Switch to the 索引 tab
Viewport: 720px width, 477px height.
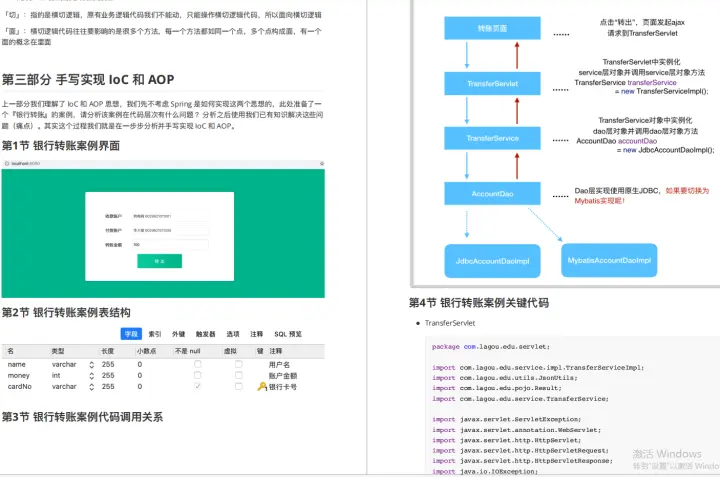(155, 334)
